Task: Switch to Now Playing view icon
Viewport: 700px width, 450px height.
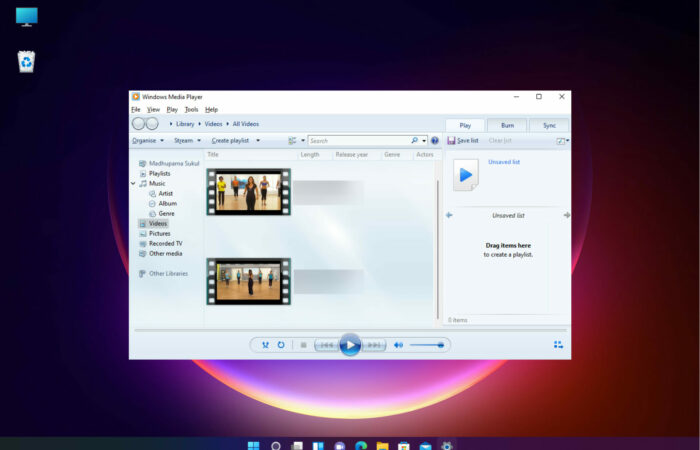Action: [558, 345]
